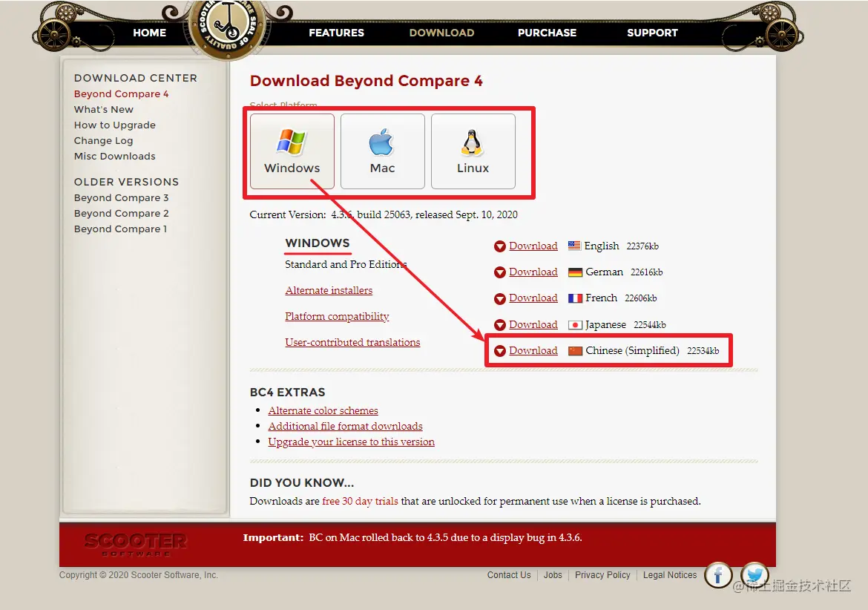Click Download link for German installer

(x=533, y=272)
